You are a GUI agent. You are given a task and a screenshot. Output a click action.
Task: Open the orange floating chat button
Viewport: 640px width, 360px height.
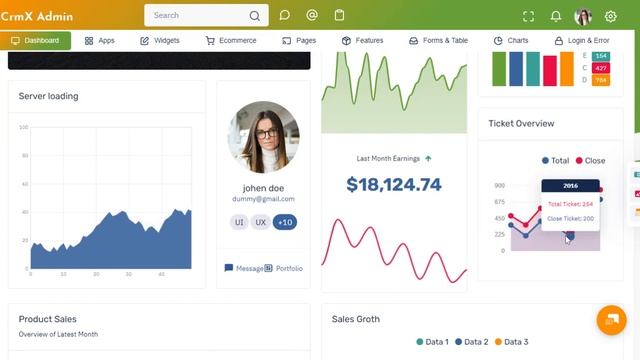click(x=611, y=320)
